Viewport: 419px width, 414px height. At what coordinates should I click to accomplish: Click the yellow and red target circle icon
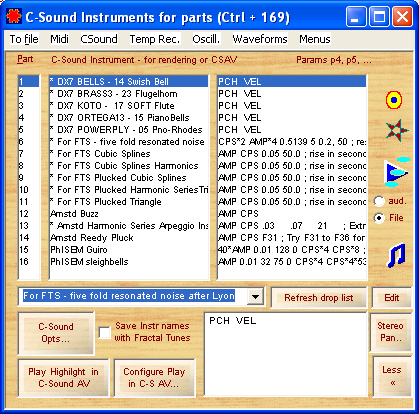coord(394,100)
